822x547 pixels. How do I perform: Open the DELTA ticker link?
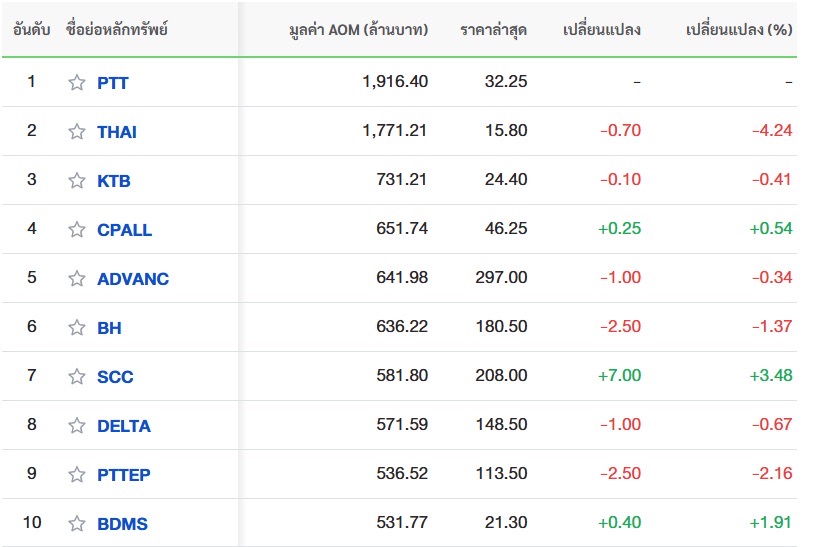coord(124,426)
